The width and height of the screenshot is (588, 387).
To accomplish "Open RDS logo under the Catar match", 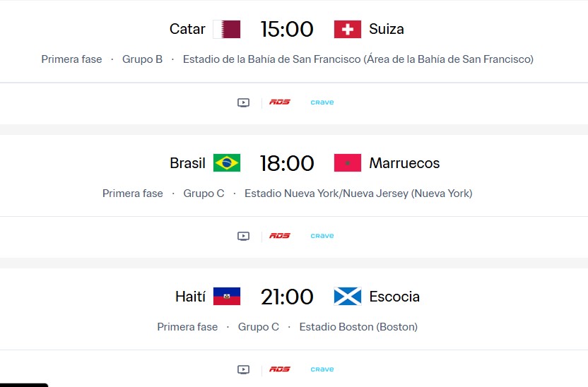I will (x=280, y=102).
